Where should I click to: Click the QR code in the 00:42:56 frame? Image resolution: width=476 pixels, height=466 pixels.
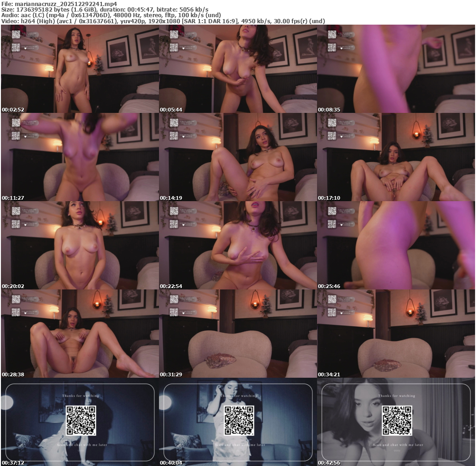pos(397,420)
